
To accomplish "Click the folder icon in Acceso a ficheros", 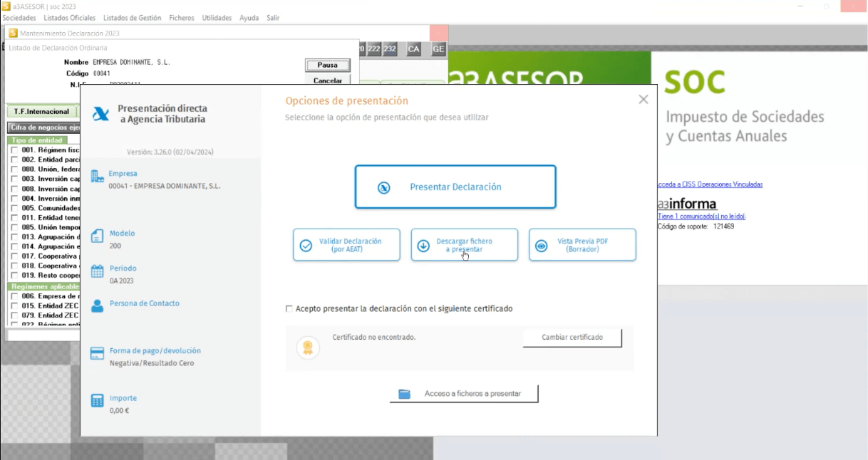I will point(405,394).
